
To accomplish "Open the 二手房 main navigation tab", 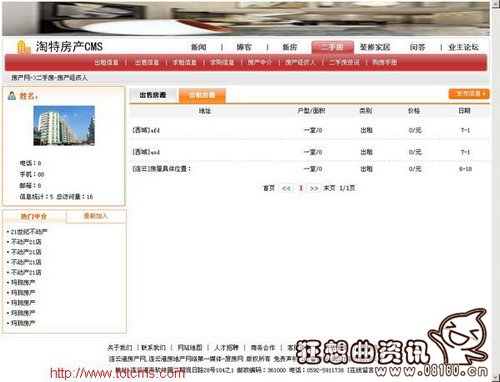I will tap(332, 47).
